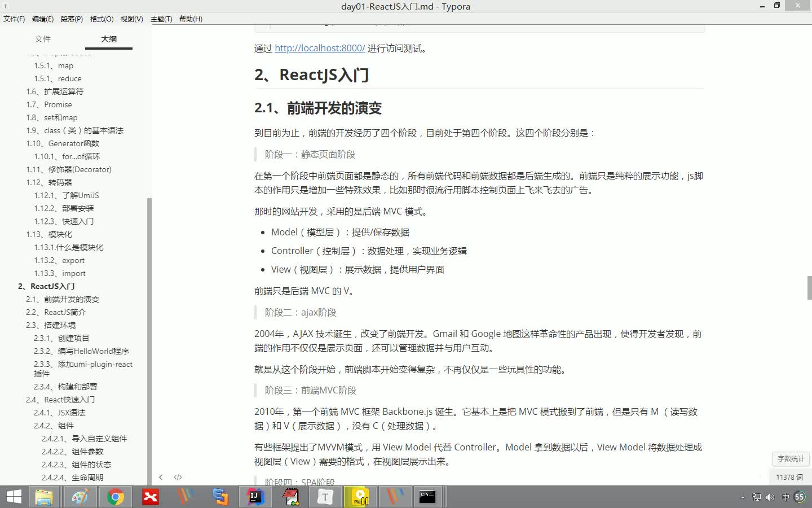Open File Explorer from taskbar

tap(44, 497)
